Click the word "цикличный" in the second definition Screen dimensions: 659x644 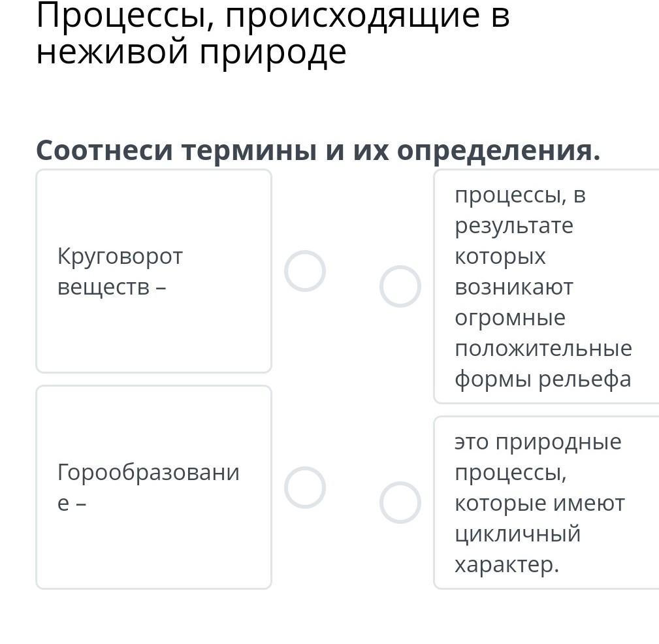coord(518,534)
